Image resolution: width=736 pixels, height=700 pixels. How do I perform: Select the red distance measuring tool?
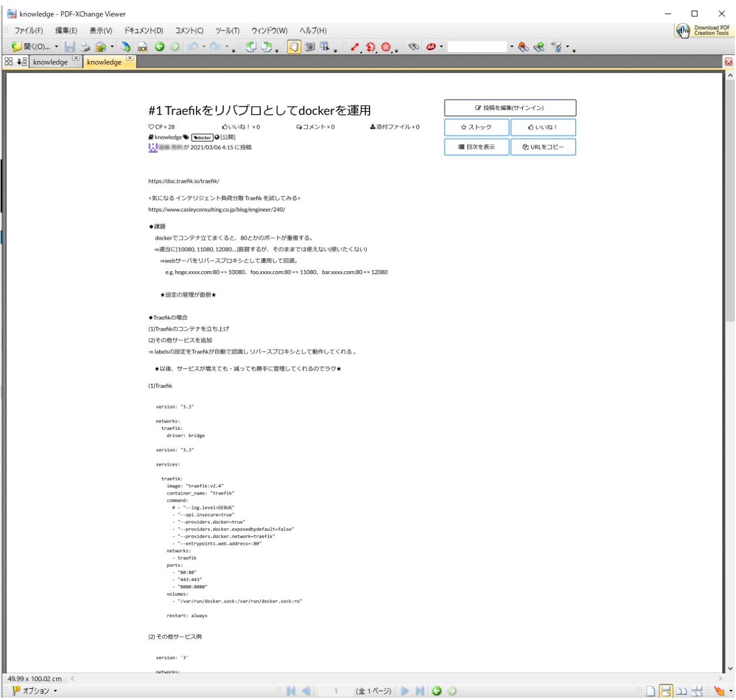pos(355,47)
